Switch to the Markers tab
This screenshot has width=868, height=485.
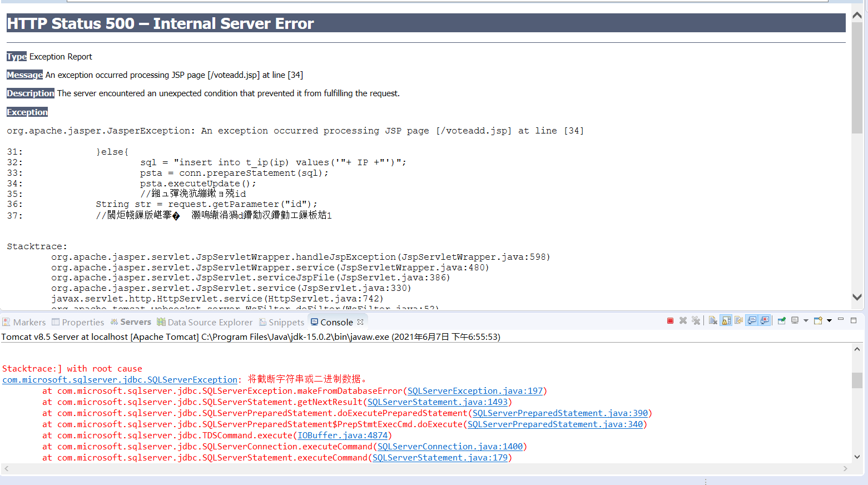tap(24, 322)
